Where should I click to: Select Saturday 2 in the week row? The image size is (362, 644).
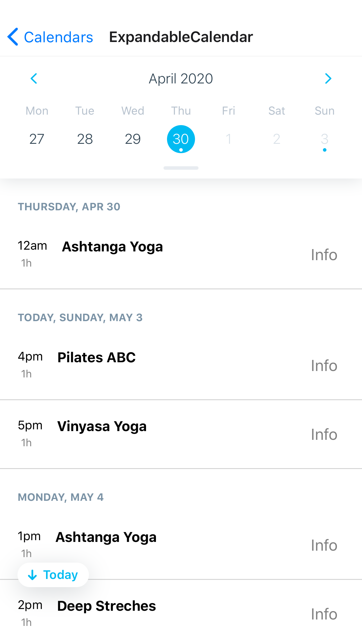pos(277,139)
